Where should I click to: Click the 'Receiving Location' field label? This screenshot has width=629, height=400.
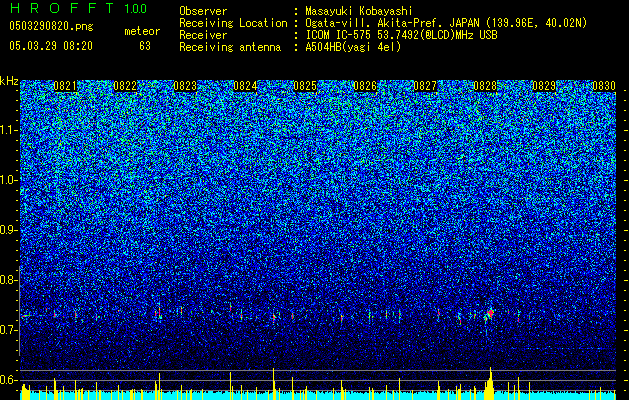233,23
